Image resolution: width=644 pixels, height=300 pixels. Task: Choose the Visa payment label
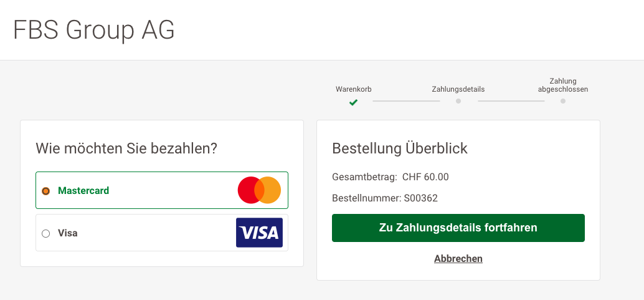68,233
